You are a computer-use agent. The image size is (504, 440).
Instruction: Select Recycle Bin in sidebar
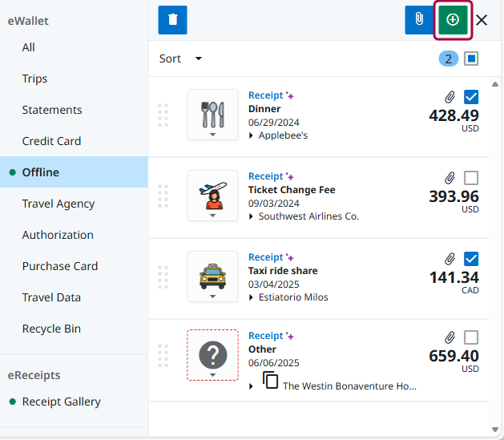(x=51, y=329)
